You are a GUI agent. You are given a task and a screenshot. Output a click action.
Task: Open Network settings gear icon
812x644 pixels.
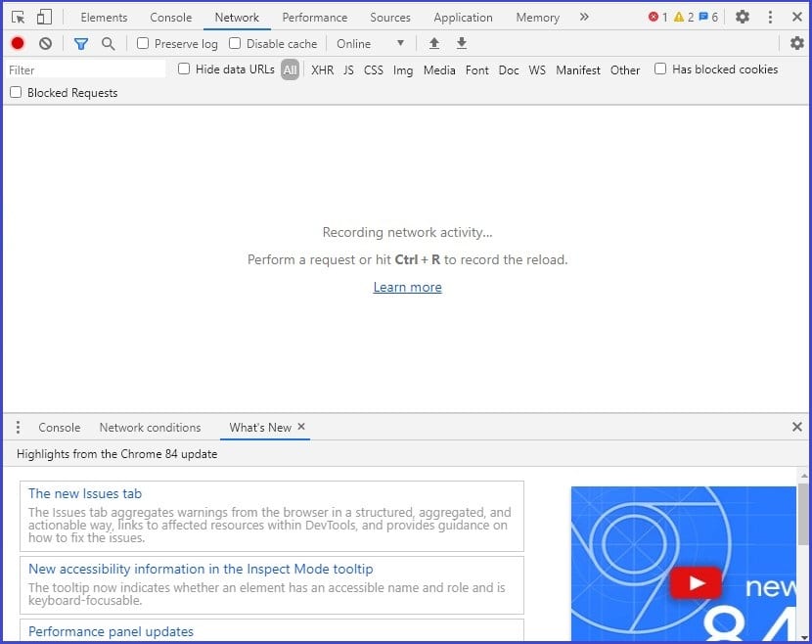pos(797,43)
